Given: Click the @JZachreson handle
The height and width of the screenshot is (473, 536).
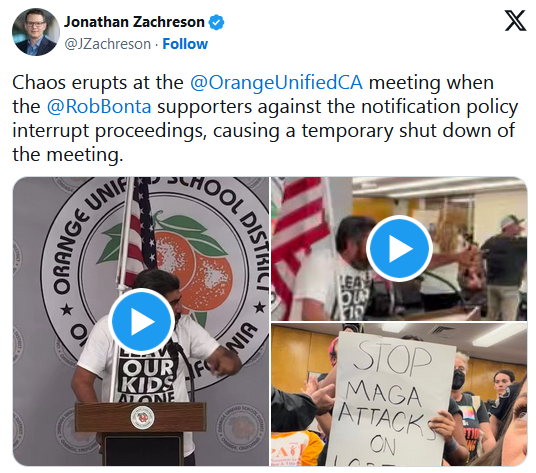Looking at the screenshot, I should coord(107,44).
